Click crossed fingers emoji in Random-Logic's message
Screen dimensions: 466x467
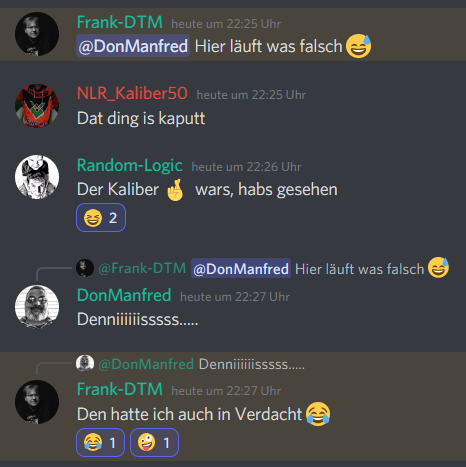pos(175,190)
